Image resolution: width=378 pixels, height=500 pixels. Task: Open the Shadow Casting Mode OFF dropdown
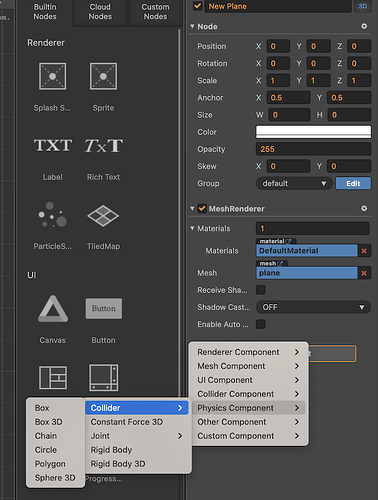point(313,307)
